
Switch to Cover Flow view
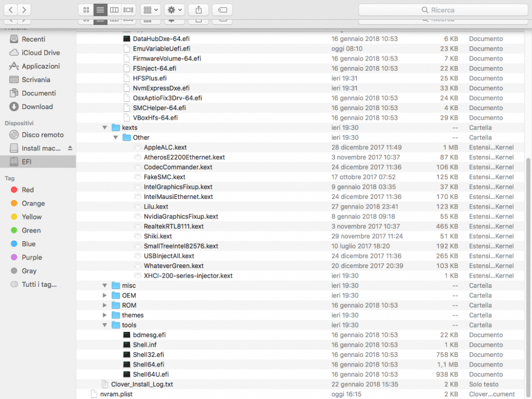pos(128,10)
